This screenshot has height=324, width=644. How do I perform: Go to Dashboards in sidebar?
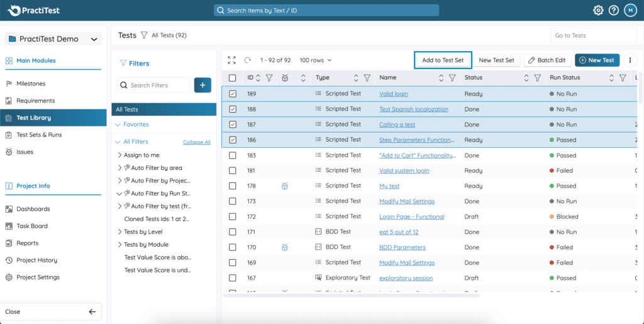pos(33,209)
